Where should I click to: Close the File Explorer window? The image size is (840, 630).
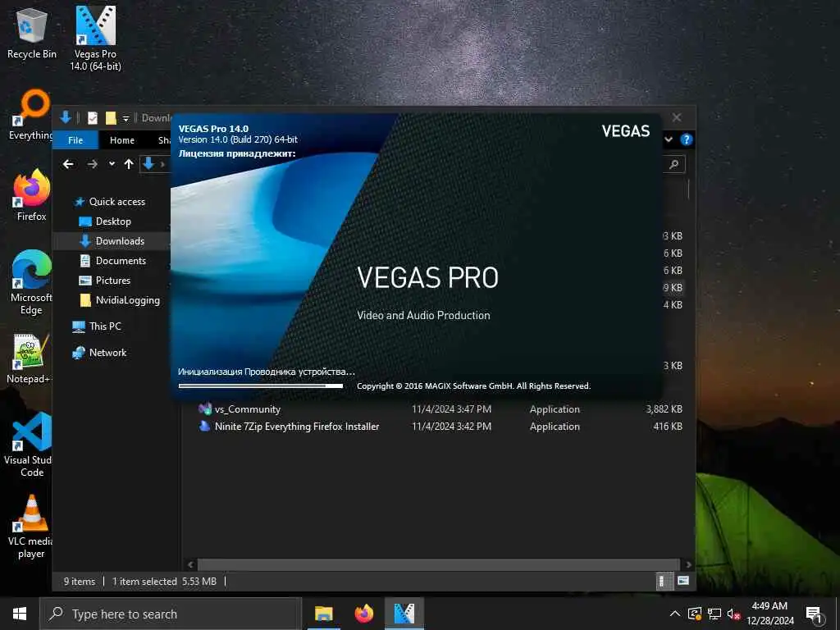click(x=677, y=117)
